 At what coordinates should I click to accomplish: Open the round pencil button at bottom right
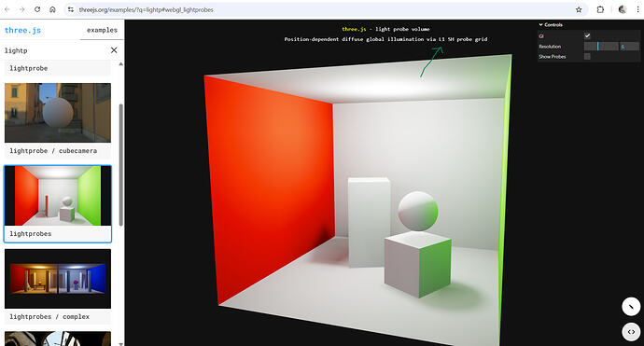click(x=631, y=307)
